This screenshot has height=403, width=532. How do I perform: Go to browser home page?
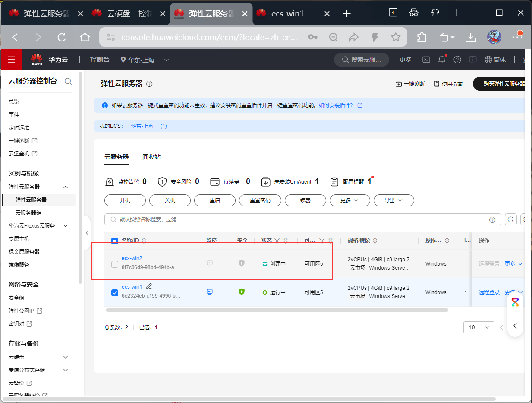click(x=85, y=38)
